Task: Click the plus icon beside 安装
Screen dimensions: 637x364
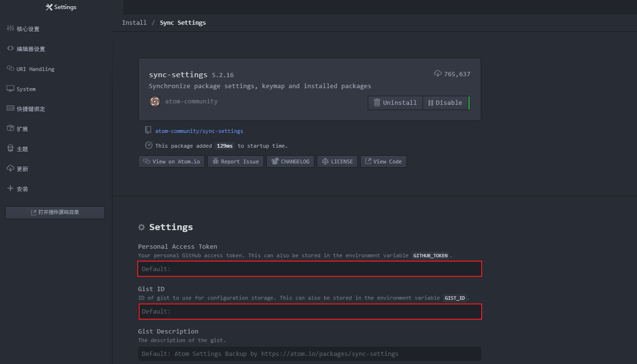Action: click(x=10, y=189)
